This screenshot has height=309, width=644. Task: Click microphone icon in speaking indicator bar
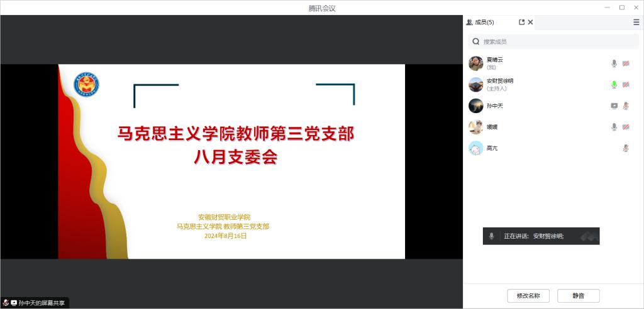(x=492, y=236)
